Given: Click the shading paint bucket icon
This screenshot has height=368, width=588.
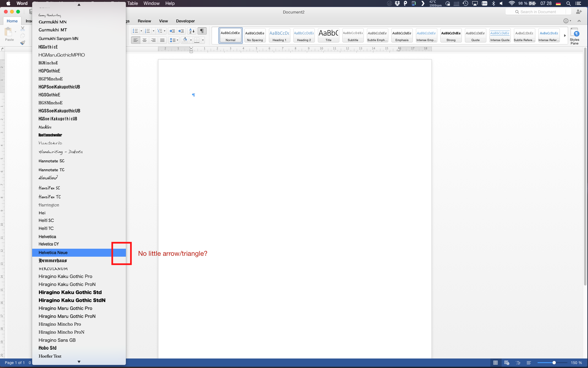Looking at the screenshot, I should tap(185, 40).
